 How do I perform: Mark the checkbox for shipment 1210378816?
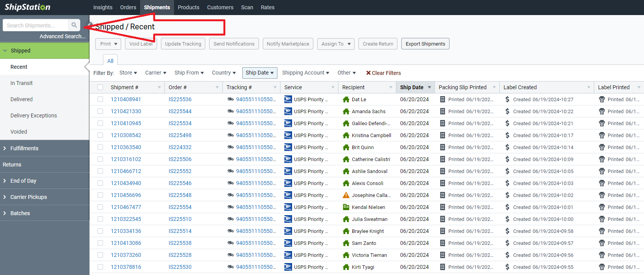click(x=100, y=267)
